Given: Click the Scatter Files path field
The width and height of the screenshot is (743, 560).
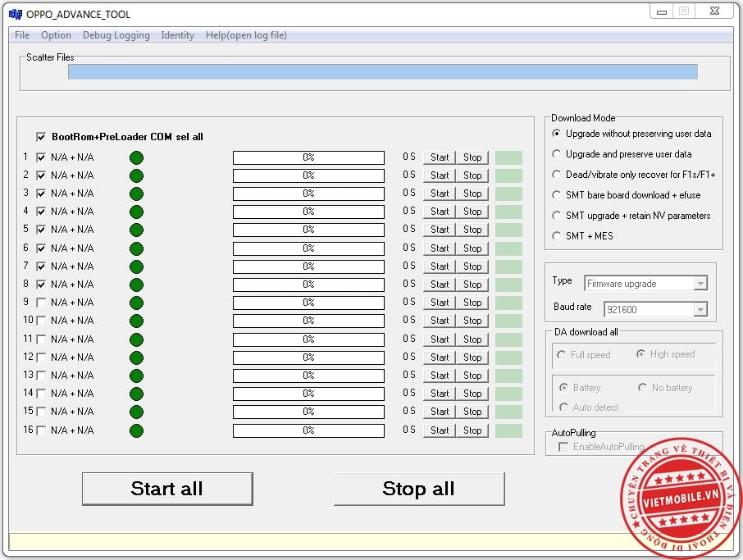Looking at the screenshot, I should coord(383,71).
